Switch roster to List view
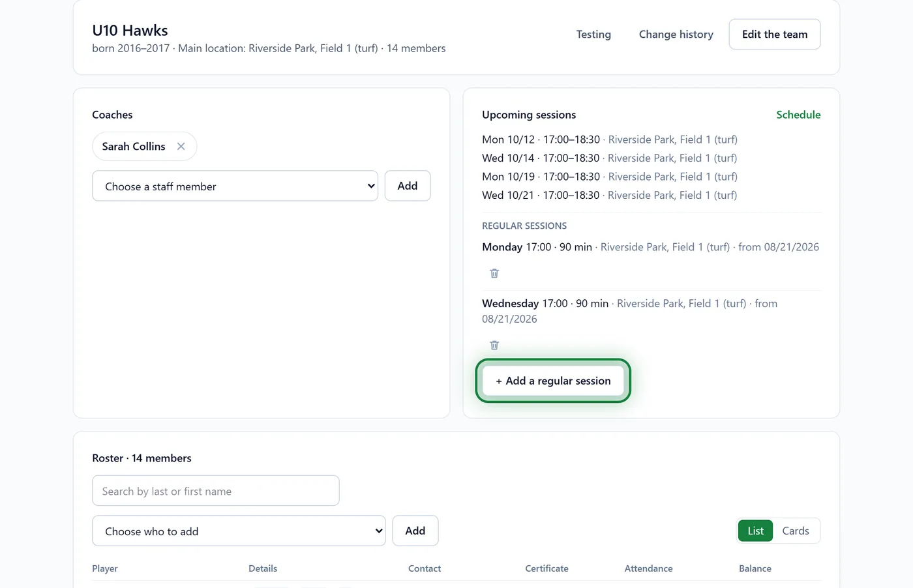 pos(756,531)
